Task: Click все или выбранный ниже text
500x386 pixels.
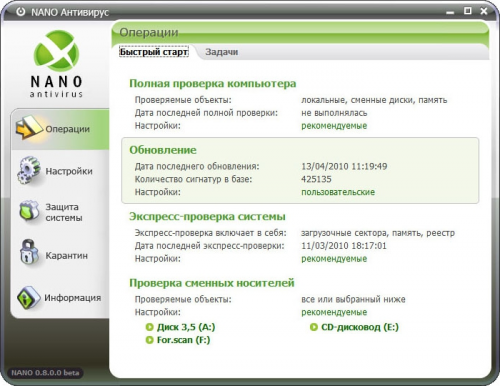Action: pos(353,299)
